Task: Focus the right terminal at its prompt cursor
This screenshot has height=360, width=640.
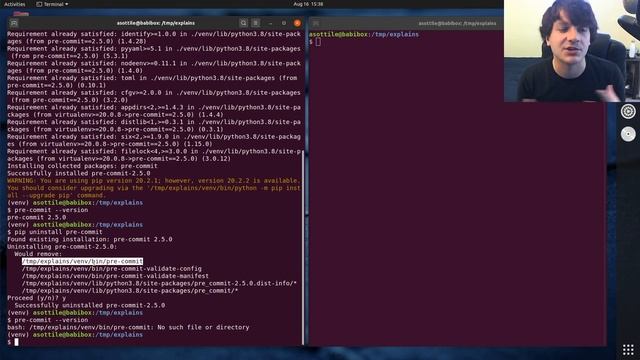Action: point(318,42)
